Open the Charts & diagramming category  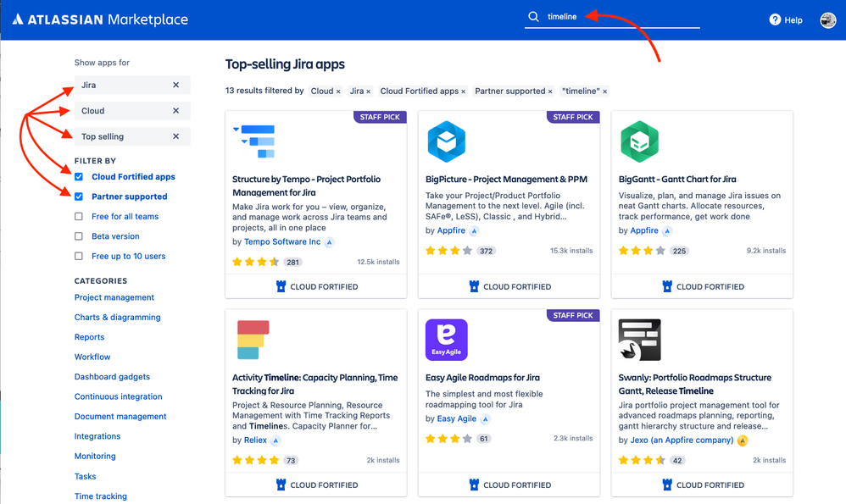(x=117, y=318)
